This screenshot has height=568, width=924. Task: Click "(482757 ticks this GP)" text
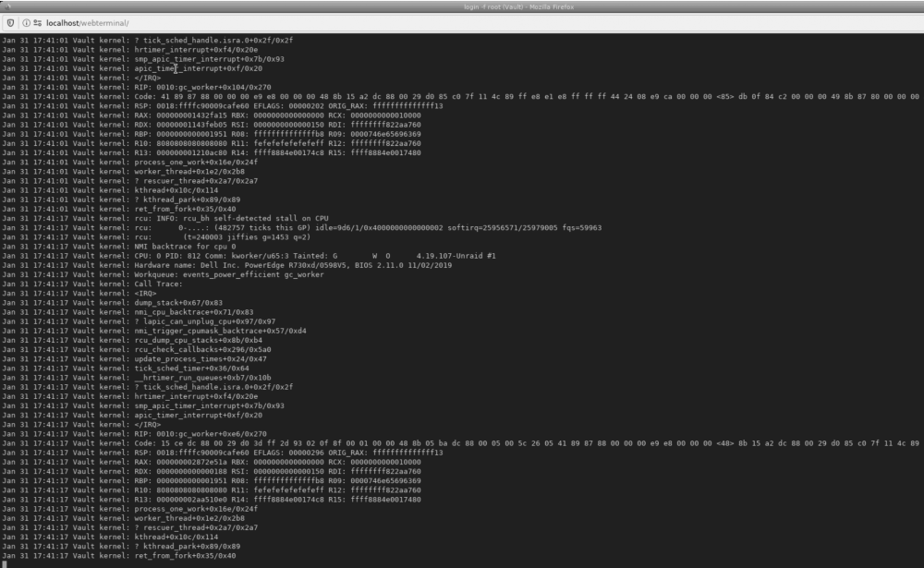pyautogui.click(x=262, y=227)
